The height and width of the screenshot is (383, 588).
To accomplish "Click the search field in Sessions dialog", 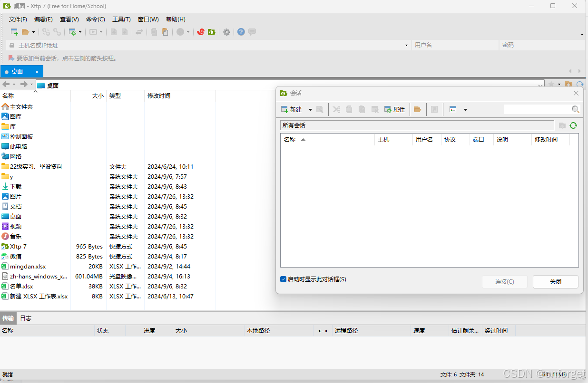I will (538, 109).
